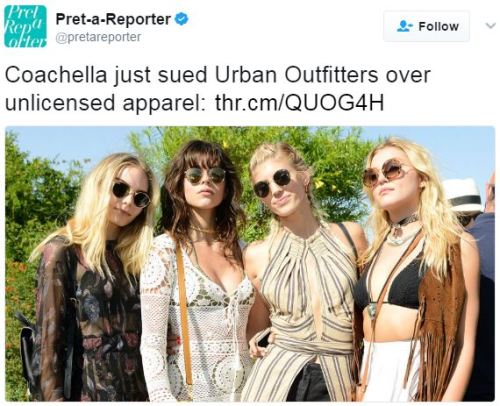Expand the tweet options chevron
Screen dimensions: 500x406
click(490, 26)
